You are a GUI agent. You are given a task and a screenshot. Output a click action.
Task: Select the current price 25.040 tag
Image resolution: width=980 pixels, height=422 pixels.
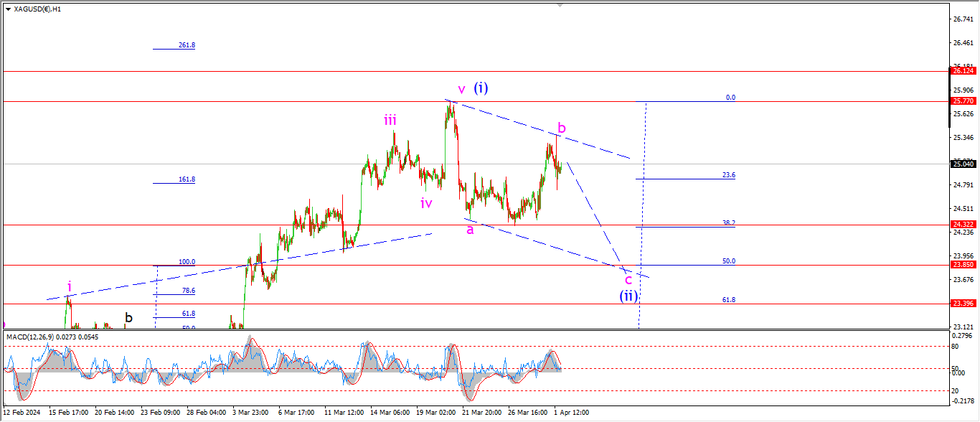coord(962,164)
